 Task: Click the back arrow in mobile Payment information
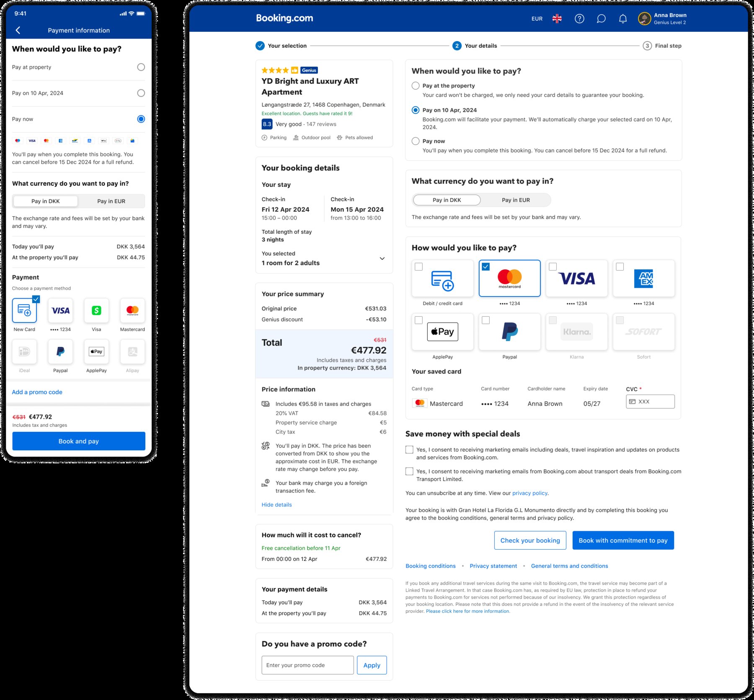tap(18, 30)
